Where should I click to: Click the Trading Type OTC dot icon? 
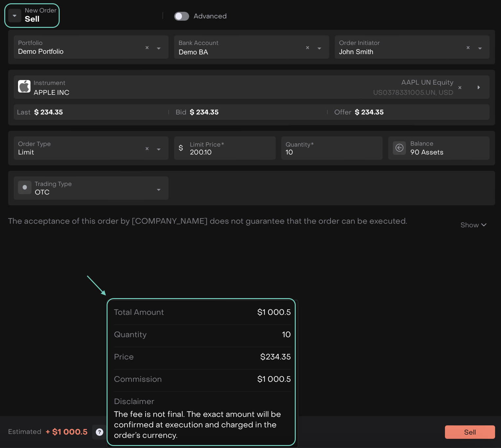click(25, 188)
